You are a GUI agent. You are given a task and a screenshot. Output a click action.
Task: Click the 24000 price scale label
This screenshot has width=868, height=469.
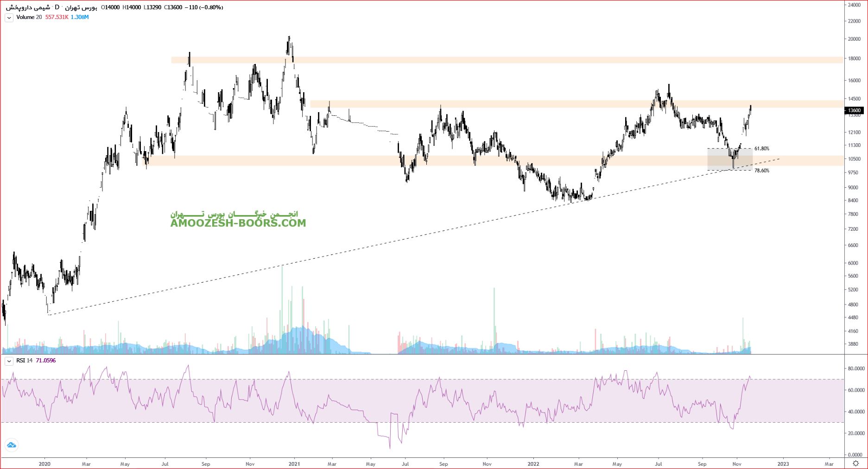(x=854, y=5)
